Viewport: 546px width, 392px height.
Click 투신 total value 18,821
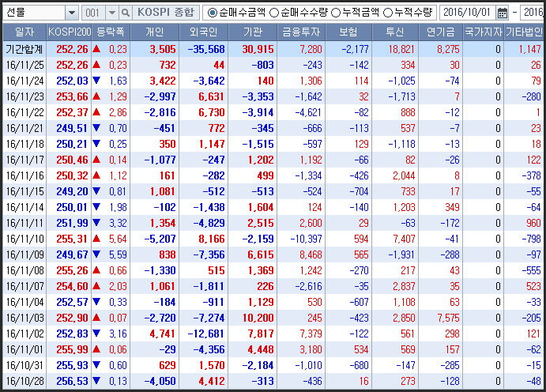tap(401, 49)
